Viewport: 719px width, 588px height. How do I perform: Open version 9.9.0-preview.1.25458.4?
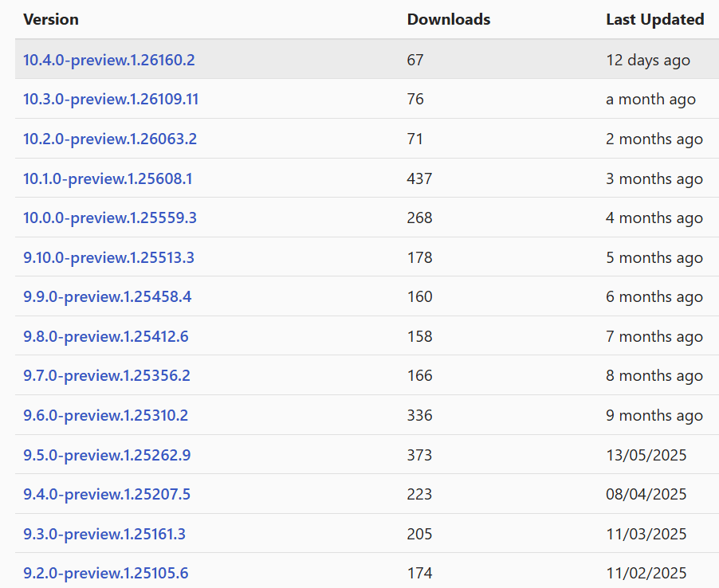[x=106, y=296]
